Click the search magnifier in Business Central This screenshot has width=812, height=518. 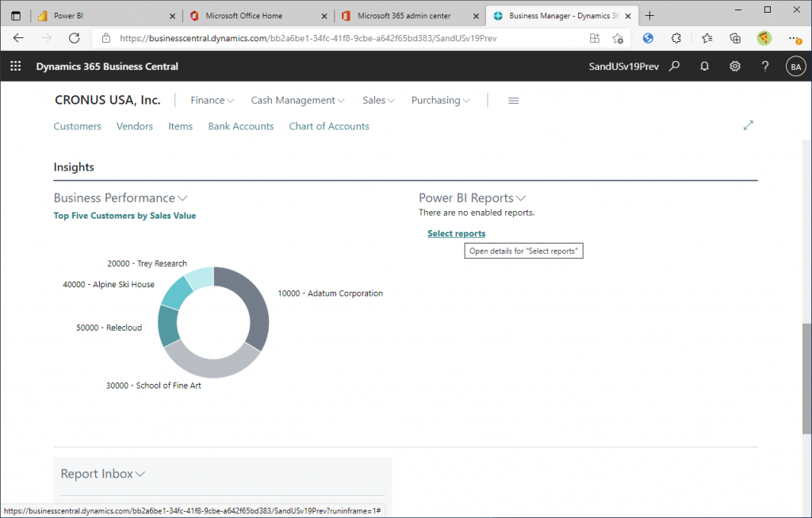click(x=674, y=67)
